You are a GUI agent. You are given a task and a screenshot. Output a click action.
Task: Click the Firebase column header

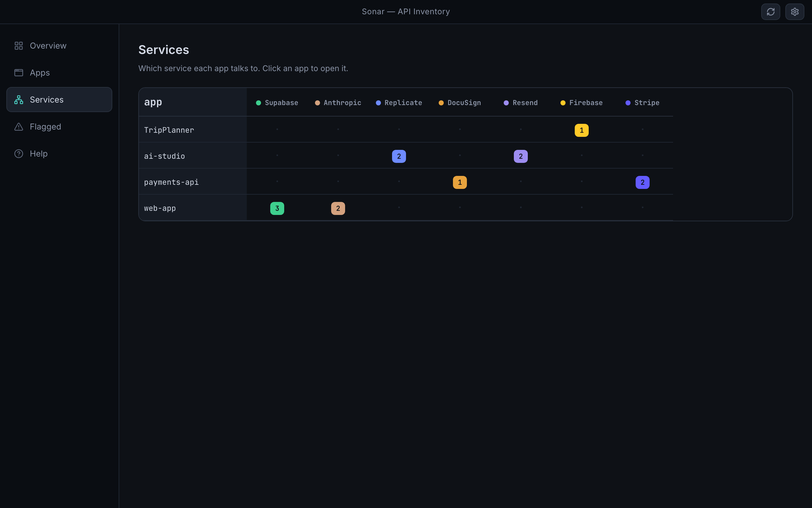pos(581,103)
